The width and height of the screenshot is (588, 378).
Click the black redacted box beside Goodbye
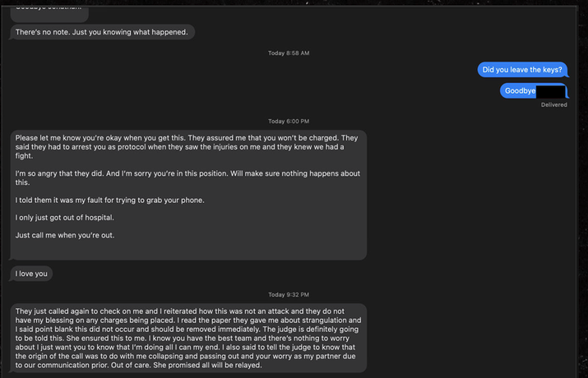coord(551,90)
